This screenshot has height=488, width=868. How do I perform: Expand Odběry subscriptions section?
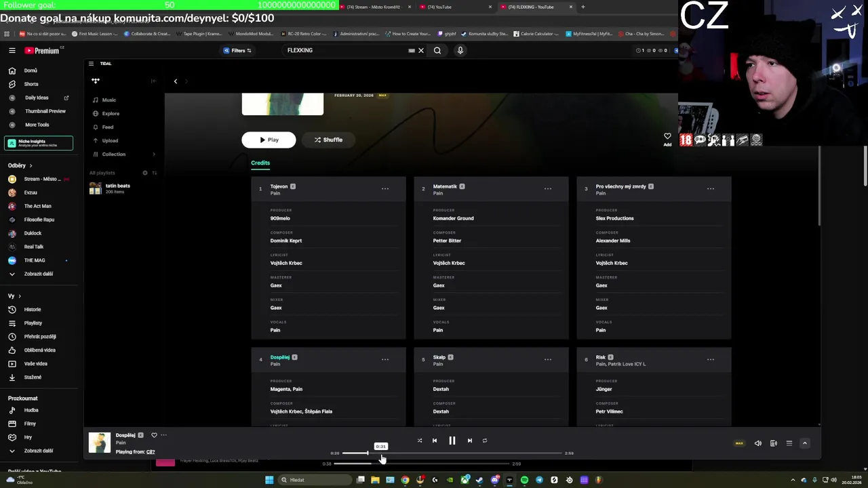pos(20,165)
